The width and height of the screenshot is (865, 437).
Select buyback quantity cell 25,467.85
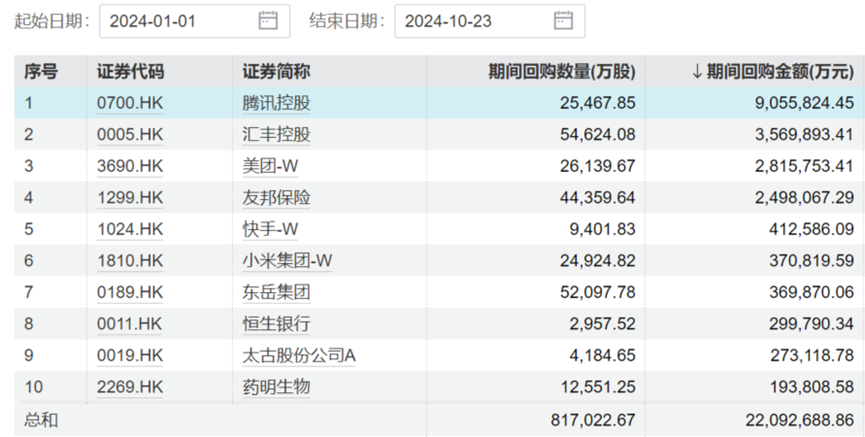pyautogui.click(x=597, y=103)
